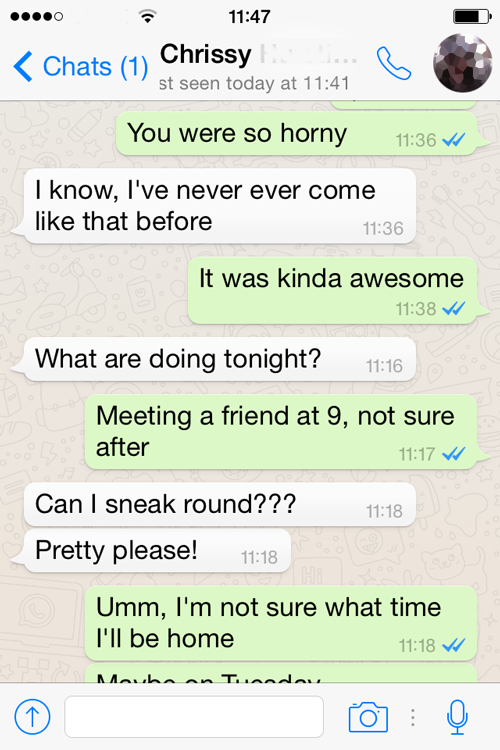The width and height of the screenshot is (500, 750).
Task: Tap the vertical dots divider beside camera
Action: [413, 717]
